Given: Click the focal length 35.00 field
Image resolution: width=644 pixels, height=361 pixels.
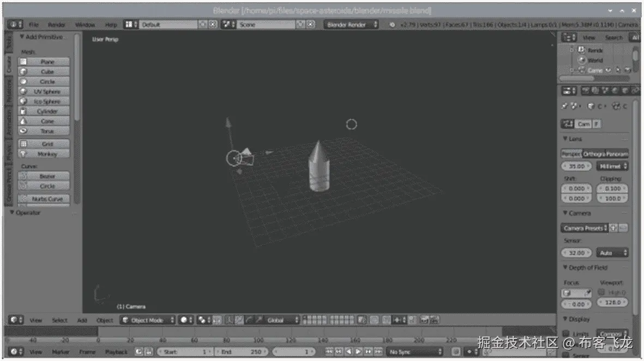Looking at the screenshot, I should click(576, 166).
